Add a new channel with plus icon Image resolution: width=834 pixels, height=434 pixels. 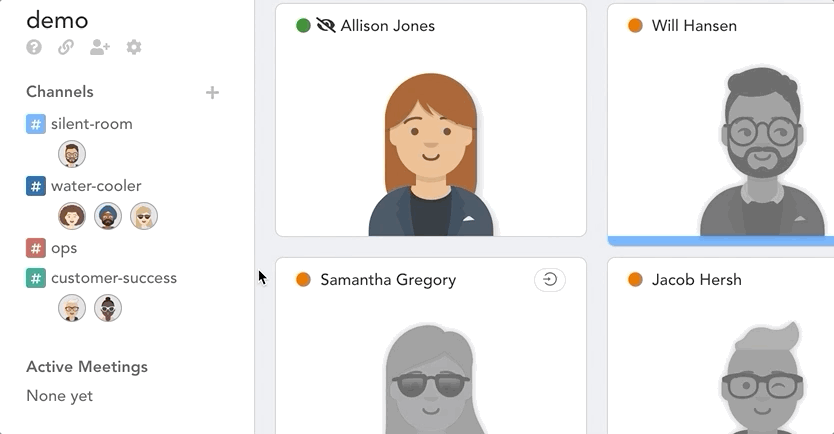(x=212, y=93)
